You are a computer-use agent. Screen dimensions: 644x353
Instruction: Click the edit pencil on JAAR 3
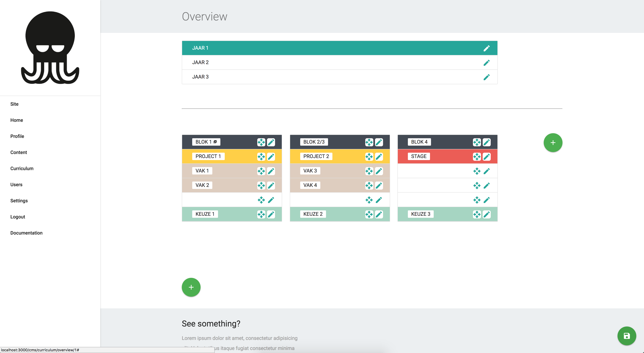[x=486, y=77]
